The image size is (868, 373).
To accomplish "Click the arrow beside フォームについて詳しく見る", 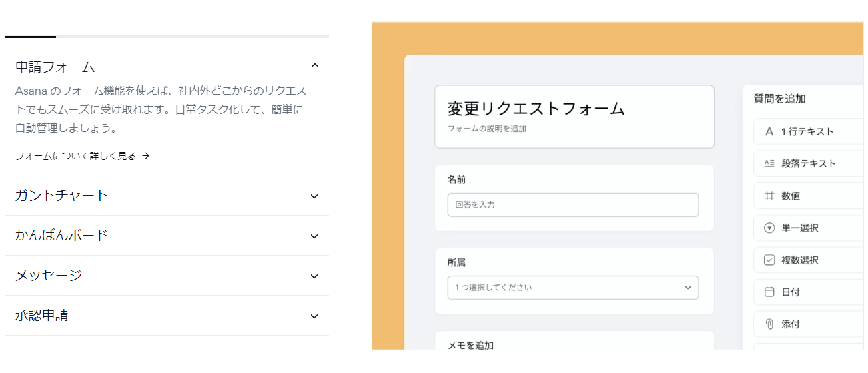I will click(146, 156).
